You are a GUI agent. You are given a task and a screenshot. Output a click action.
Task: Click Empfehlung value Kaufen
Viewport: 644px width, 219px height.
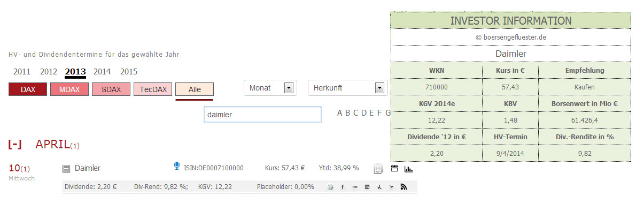tap(585, 87)
